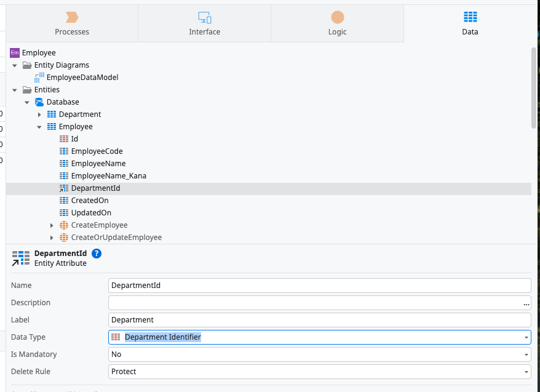Collapse the Entities folder
This screenshot has width=540, height=392.
(15, 90)
